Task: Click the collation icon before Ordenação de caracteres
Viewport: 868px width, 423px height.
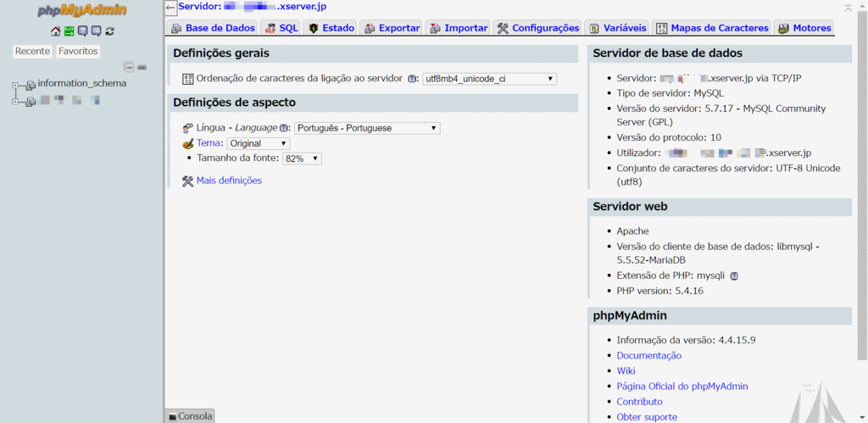Action: pos(187,79)
